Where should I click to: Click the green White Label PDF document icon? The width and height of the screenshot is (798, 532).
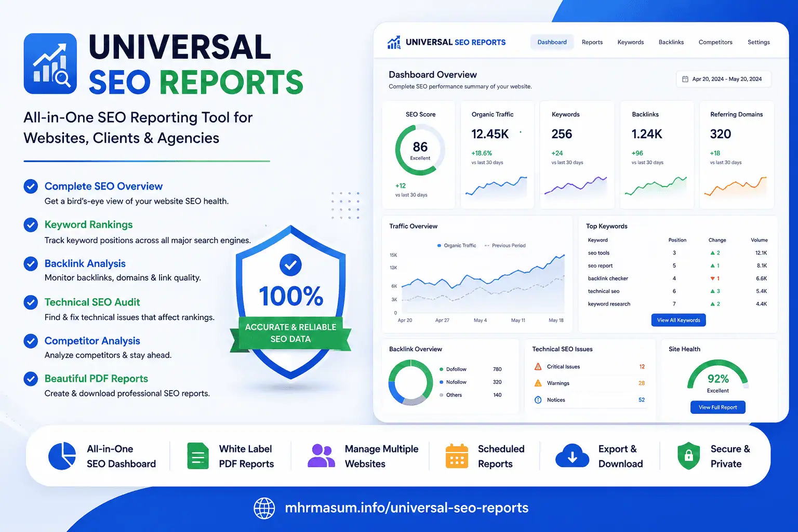coord(198,456)
